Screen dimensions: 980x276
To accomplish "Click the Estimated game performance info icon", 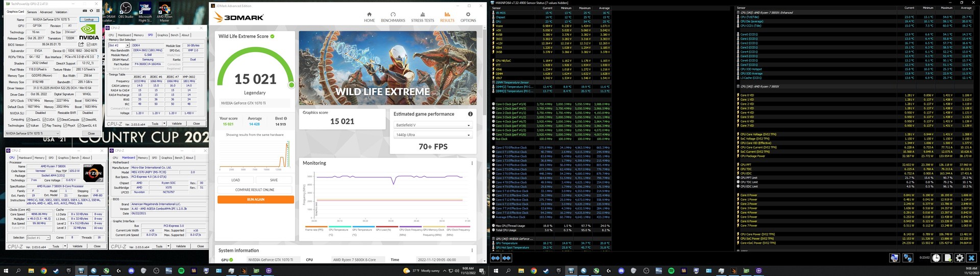I will [470, 114].
